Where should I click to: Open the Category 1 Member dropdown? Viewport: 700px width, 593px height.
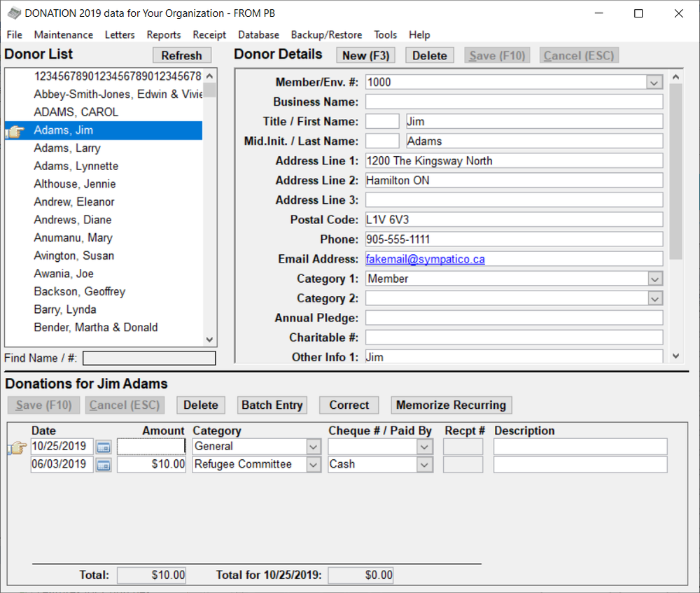coord(654,279)
